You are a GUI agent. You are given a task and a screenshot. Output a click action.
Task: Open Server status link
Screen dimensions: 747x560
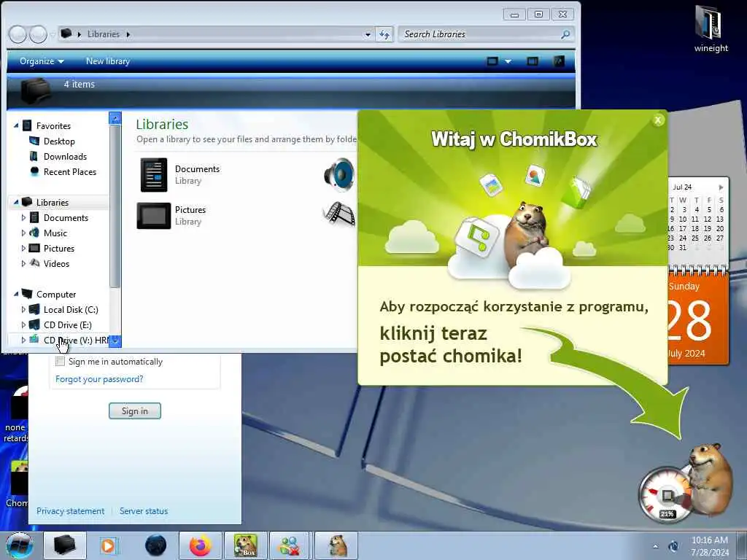coord(144,511)
